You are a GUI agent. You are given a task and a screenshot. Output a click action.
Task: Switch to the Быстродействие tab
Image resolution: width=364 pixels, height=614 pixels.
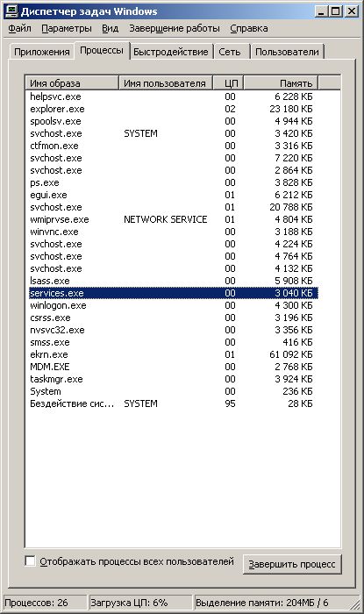[171, 52]
